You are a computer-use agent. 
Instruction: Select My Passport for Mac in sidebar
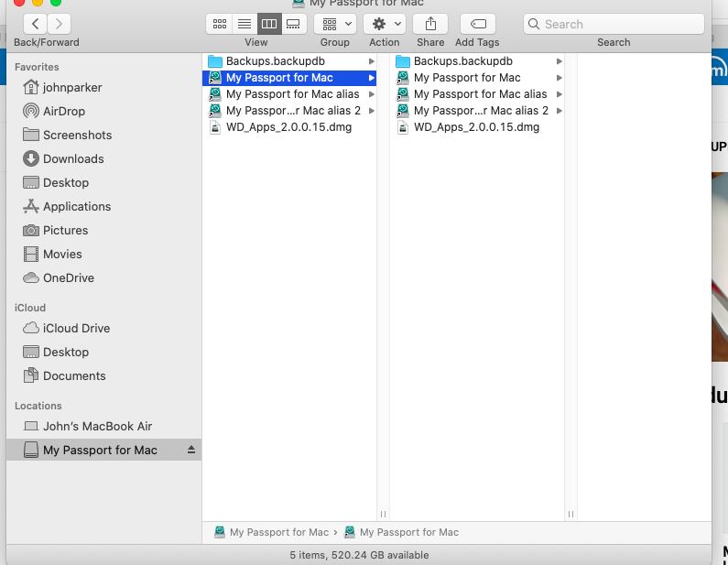coord(104,450)
